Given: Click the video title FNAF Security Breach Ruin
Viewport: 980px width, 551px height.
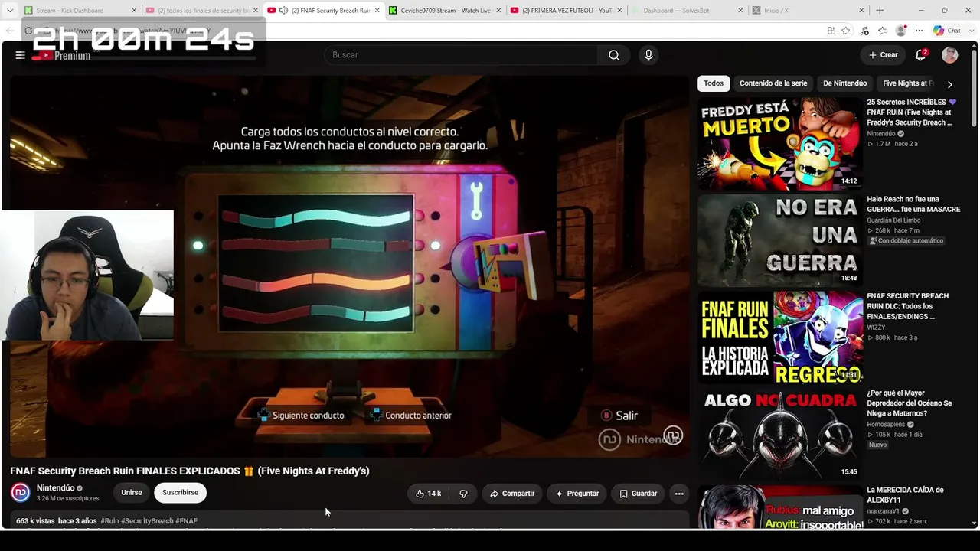Looking at the screenshot, I should click(190, 471).
